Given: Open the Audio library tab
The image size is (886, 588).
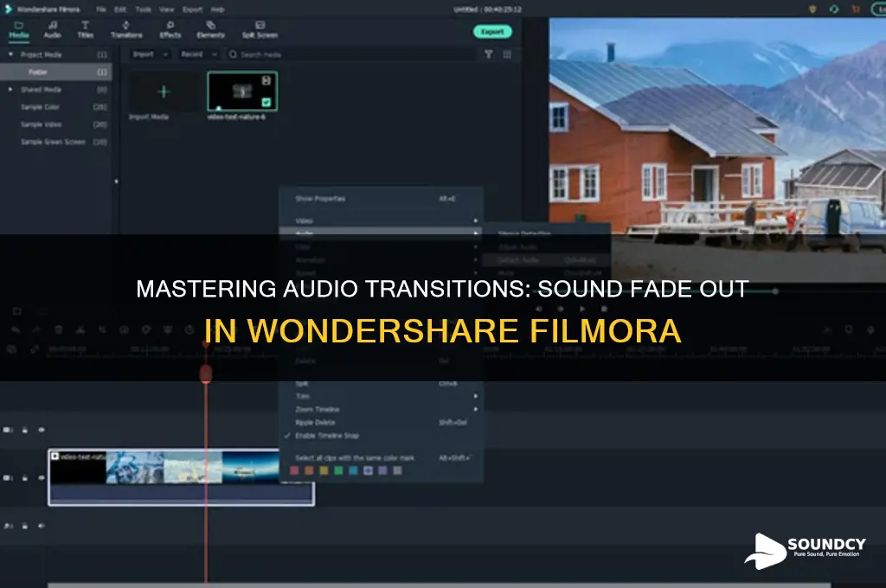Looking at the screenshot, I should [x=52, y=30].
